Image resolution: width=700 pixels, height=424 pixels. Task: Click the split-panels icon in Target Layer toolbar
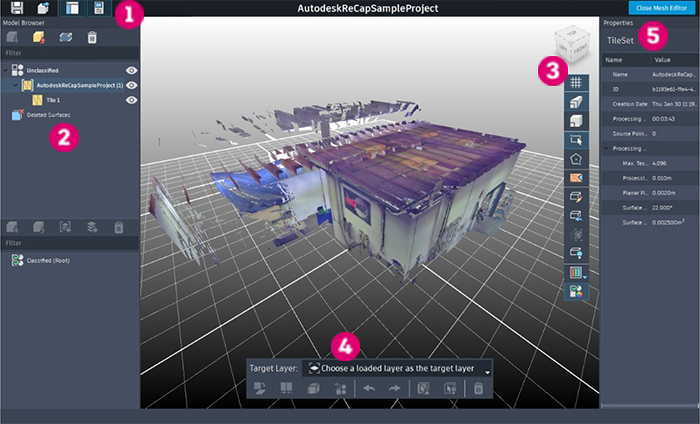click(286, 388)
